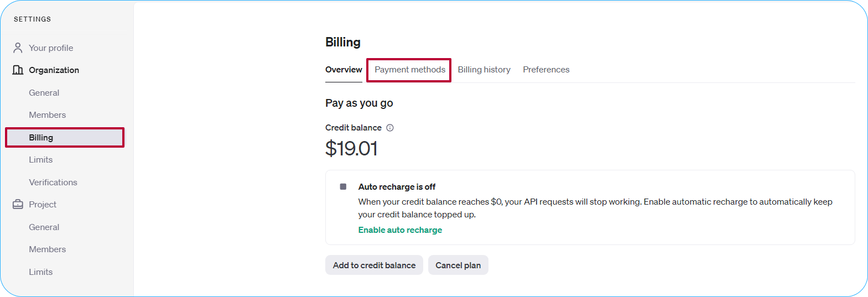Click Enable auto recharge link
868x297 pixels.
(400, 230)
